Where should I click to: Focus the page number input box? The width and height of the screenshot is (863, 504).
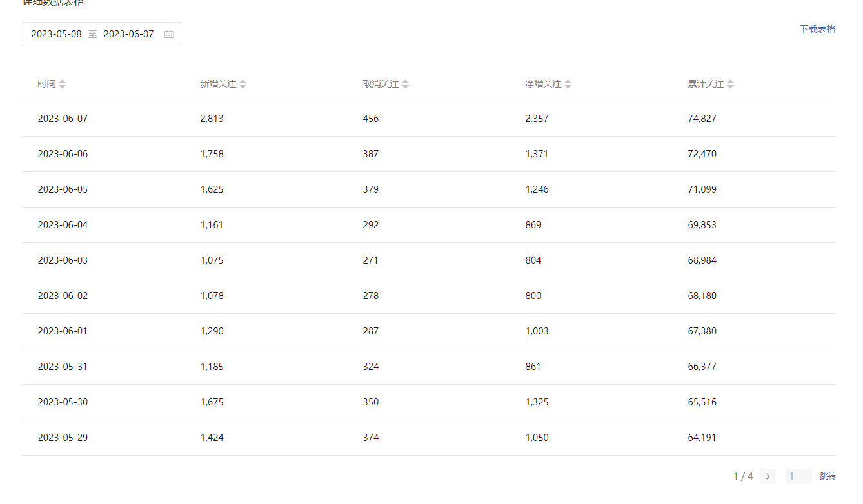click(x=799, y=476)
